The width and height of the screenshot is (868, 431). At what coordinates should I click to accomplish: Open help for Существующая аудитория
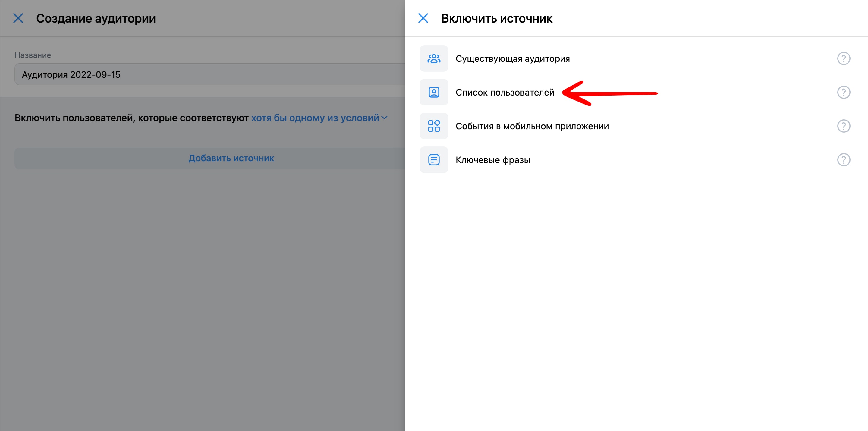(x=843, y=59)
